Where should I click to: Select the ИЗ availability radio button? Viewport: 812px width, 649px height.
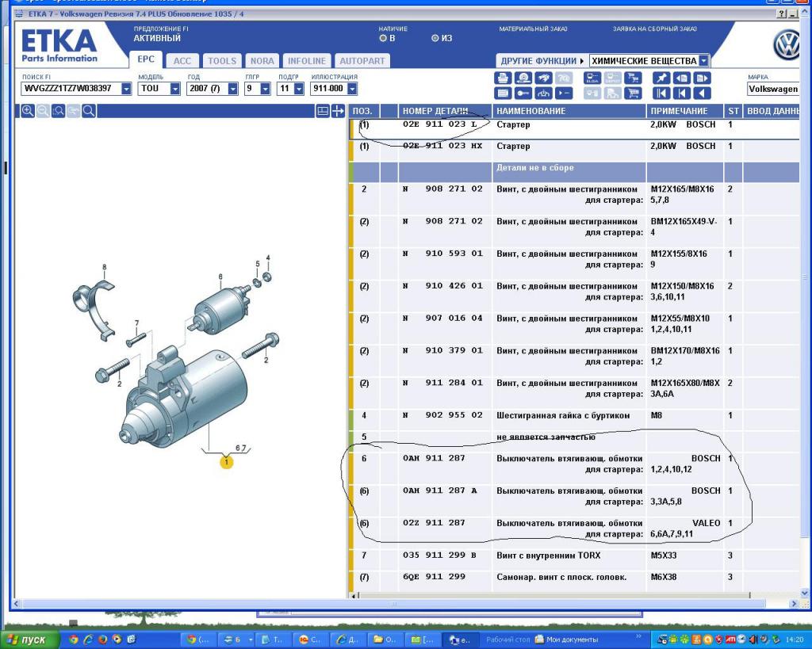pyautogui.click(x=435, y=38)
